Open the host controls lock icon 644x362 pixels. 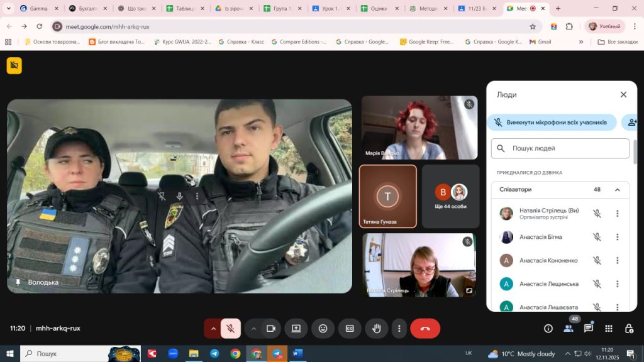tap(629, 328)
